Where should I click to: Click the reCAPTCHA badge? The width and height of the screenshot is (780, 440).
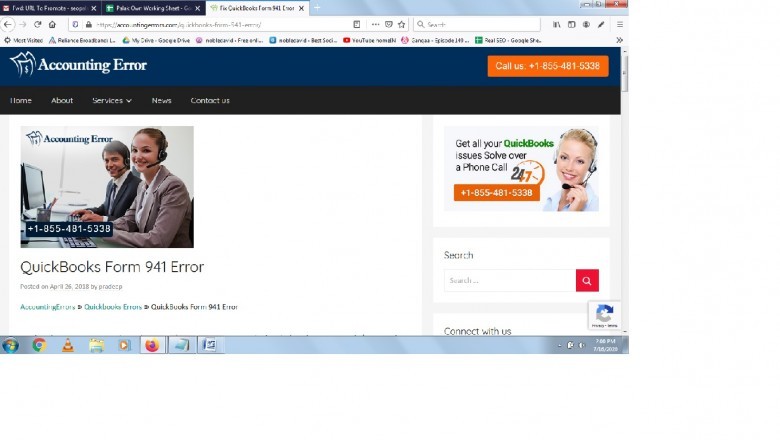(x=604, y=315)
